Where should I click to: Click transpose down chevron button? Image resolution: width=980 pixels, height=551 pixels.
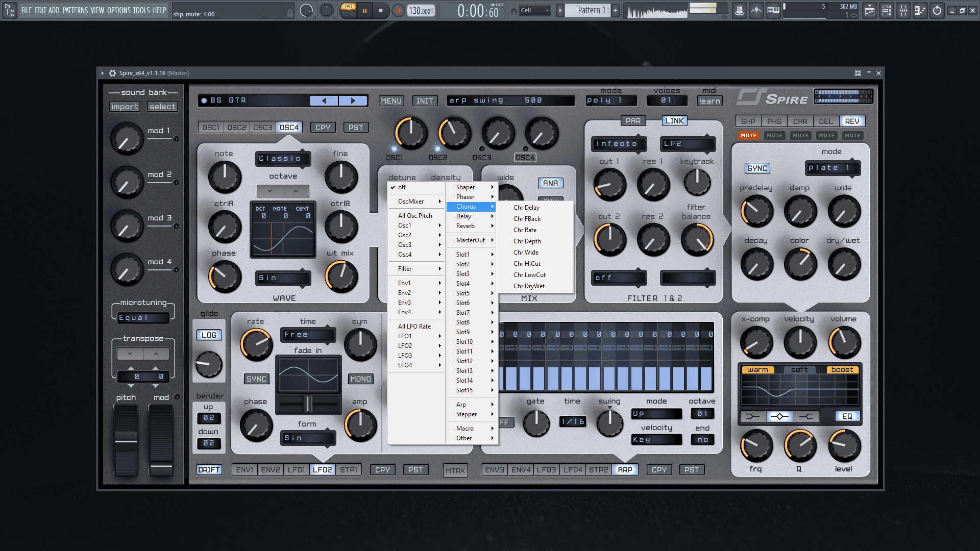[x=130, y=354]
